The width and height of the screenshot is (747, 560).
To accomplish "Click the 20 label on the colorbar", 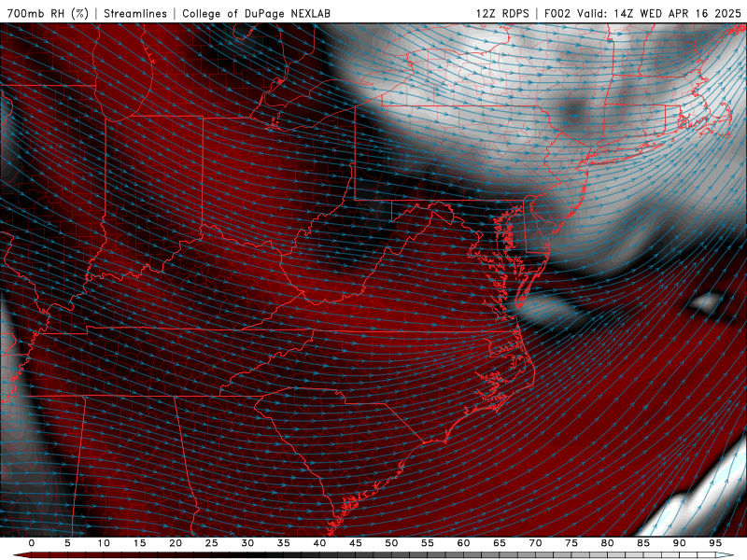I will coord(176,543).
